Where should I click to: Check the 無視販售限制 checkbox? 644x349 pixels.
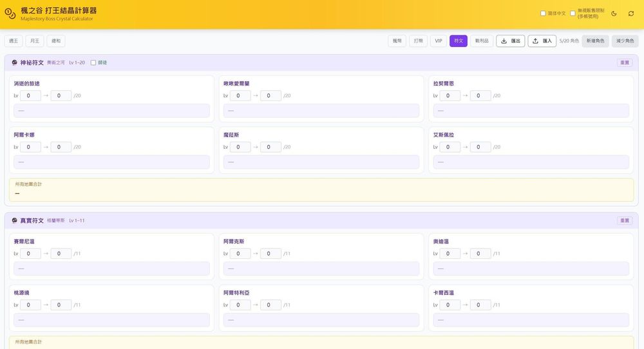click(x=573, y=14)
